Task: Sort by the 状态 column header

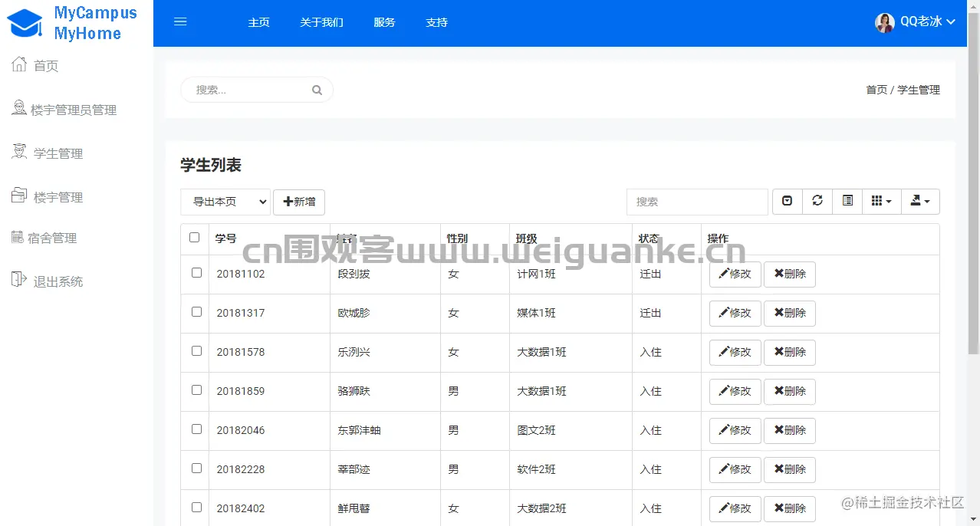Action: coord(666,238)
